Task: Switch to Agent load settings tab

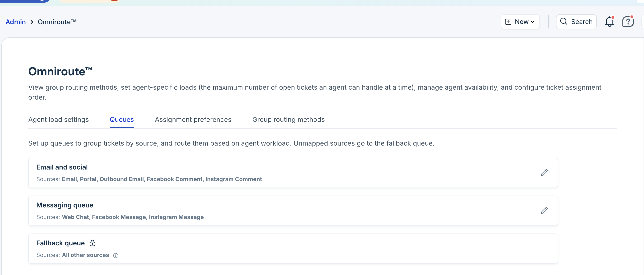Action: (x=59, y=120)
